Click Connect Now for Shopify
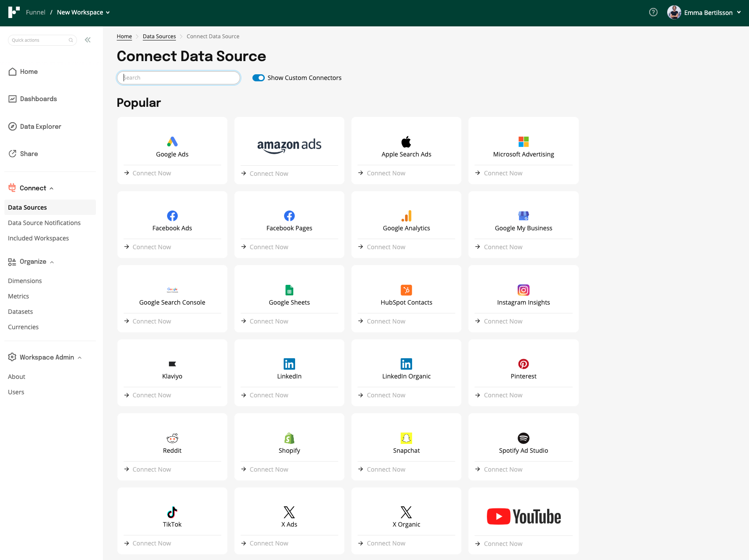The height and width of the screenshot is (560, 749). tap(265, 469)
